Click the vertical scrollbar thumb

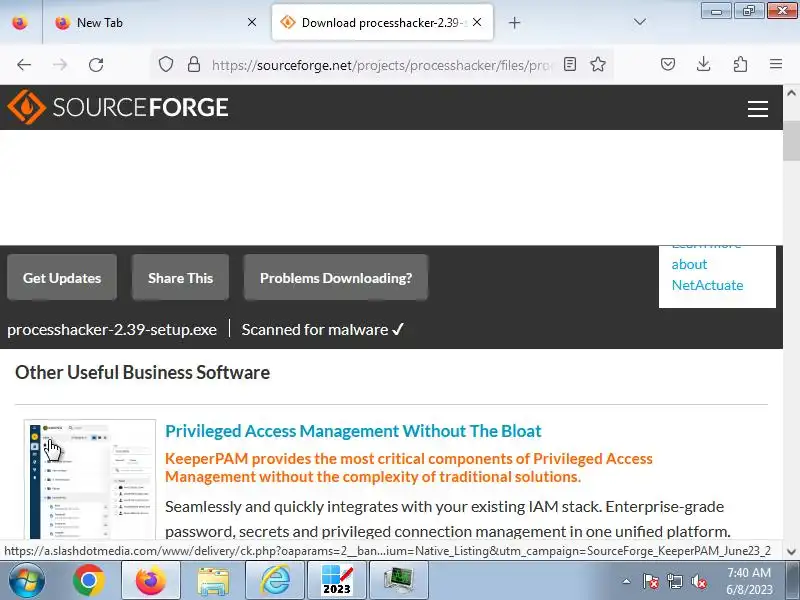[x=791, y=141]
